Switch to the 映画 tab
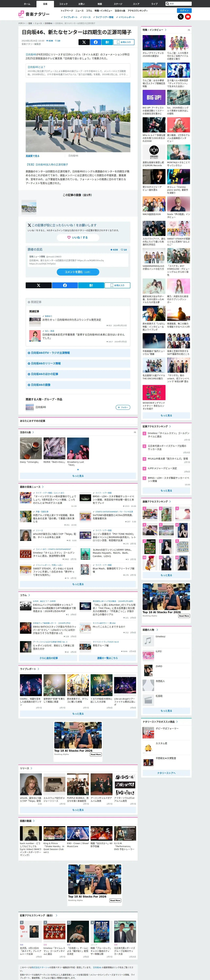Viewport: 210px width, 980px height. click(100, 4)
